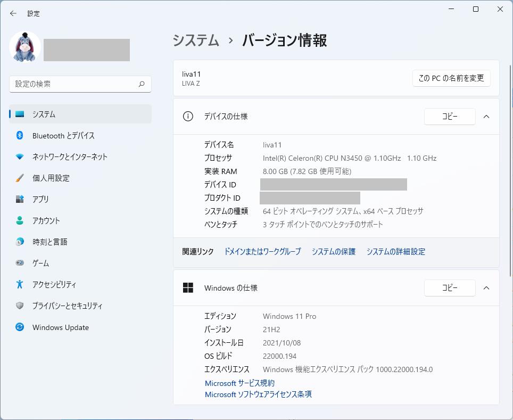Click the Bluetooth icon in sidebar
The width and height of the screenshot is (513, 420).
[20, 135]
